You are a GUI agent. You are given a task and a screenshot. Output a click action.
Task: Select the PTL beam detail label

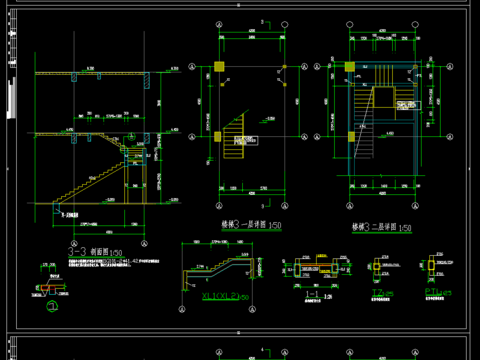438,292
